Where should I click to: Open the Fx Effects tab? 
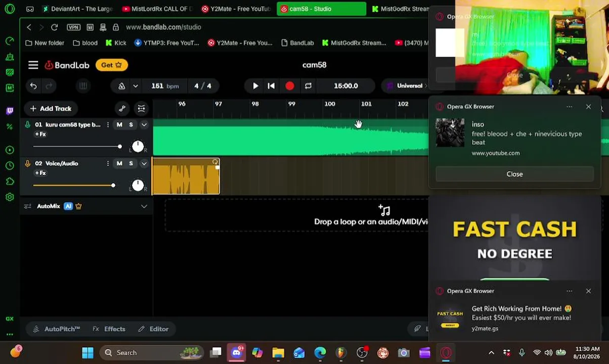point(109,329)
